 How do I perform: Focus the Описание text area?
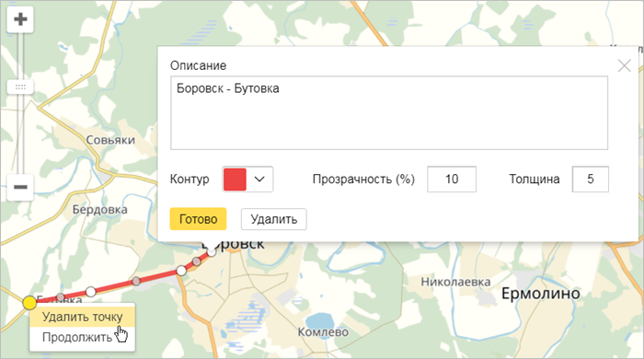pos(389,113)
